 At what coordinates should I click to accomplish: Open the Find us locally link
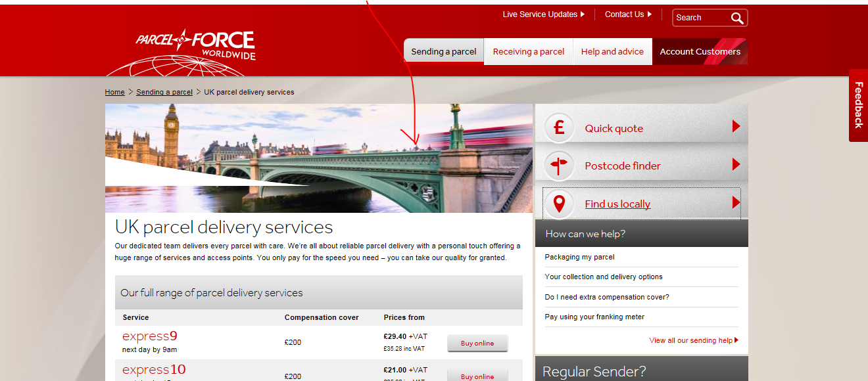coord(617,204)
